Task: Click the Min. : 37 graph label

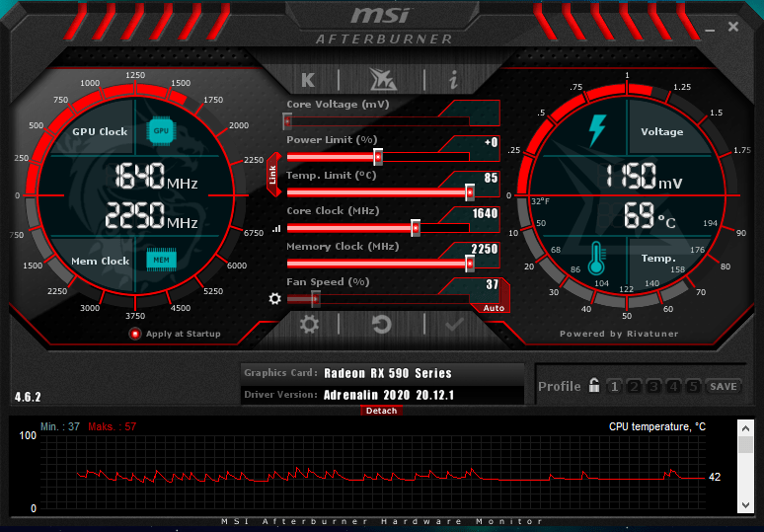Action: click(x=60, y=426)
